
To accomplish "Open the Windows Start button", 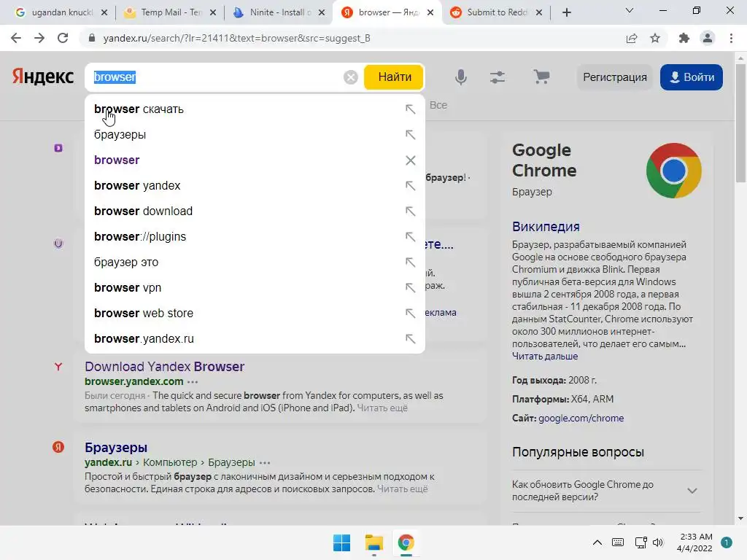I will coord(341,542).
